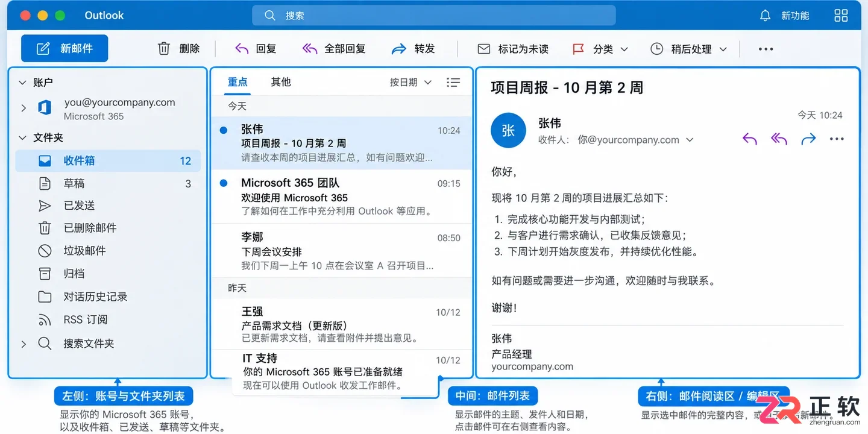Click the inbox unread count 12
The width and height of the screenshot is (868, 434).
(185, 161)
